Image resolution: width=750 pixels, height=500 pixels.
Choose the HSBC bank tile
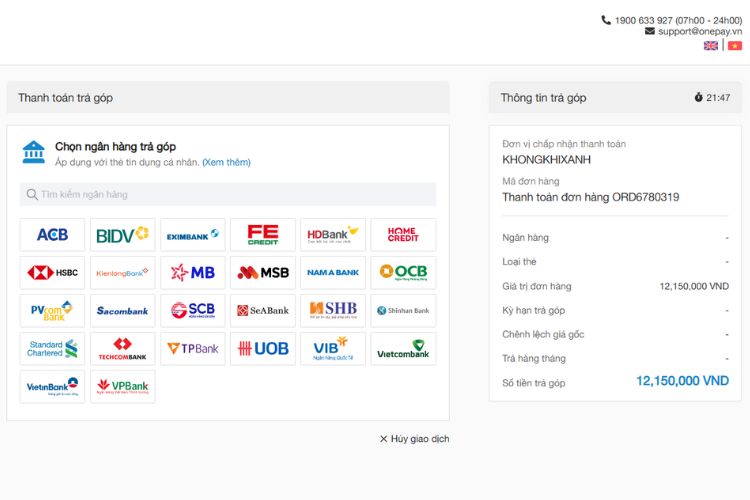[52, 273]
